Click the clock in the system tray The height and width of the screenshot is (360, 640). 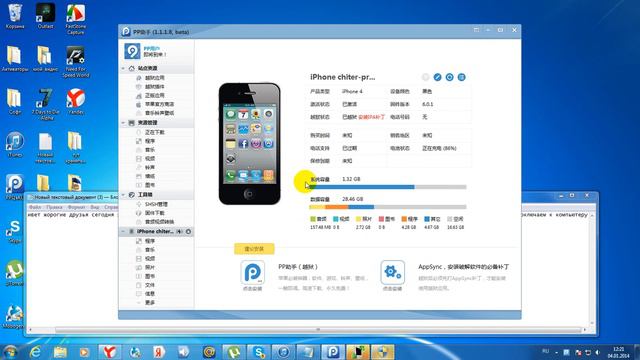618,352
